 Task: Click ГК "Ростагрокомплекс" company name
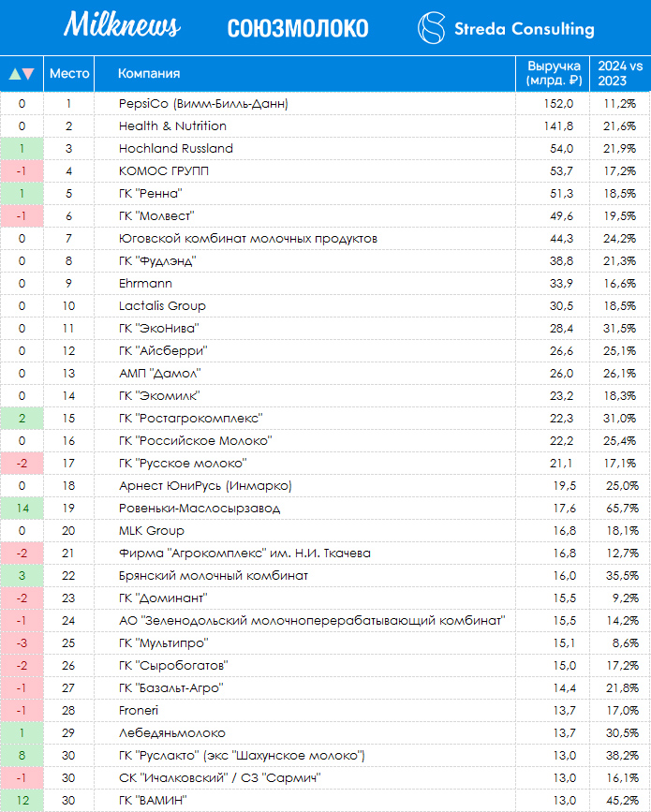[190, 419]
